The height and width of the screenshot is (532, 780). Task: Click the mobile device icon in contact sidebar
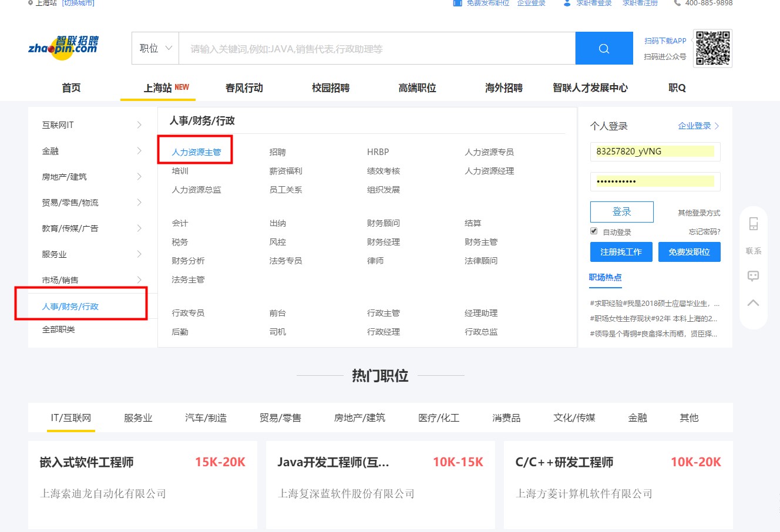point(753,223)
